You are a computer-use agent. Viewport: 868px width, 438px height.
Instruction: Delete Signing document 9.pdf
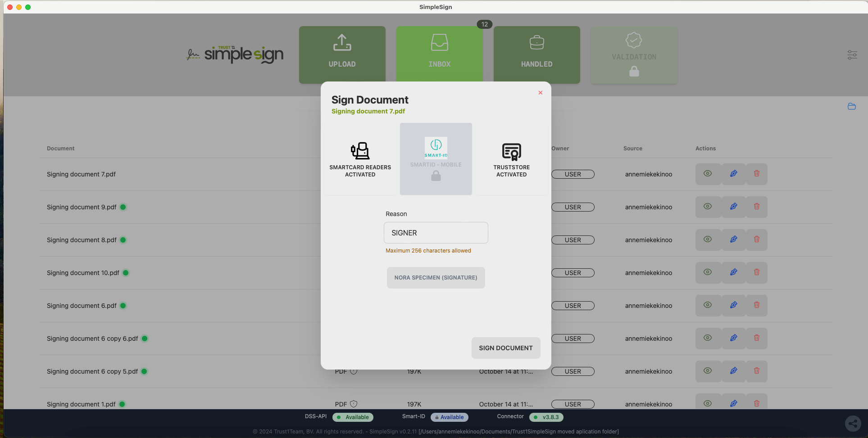(x=757, y=207)
